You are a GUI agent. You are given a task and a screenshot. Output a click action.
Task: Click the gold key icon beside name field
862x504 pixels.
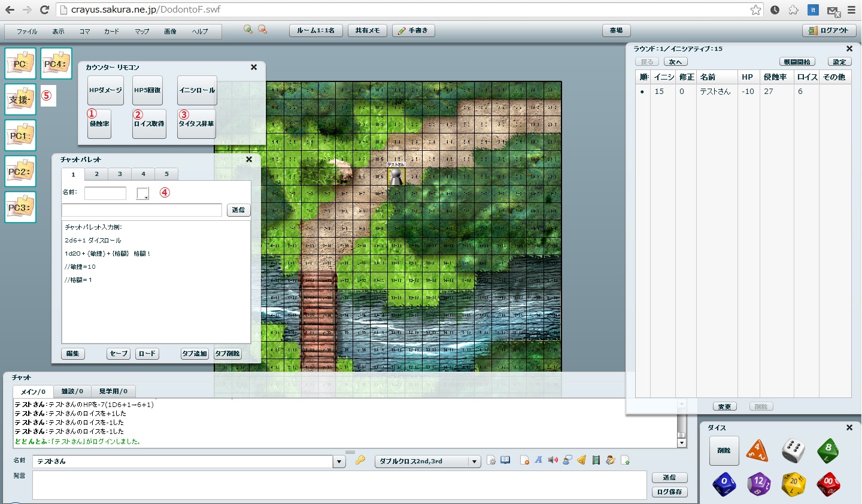pyautogui.click(x=360, y=460)
